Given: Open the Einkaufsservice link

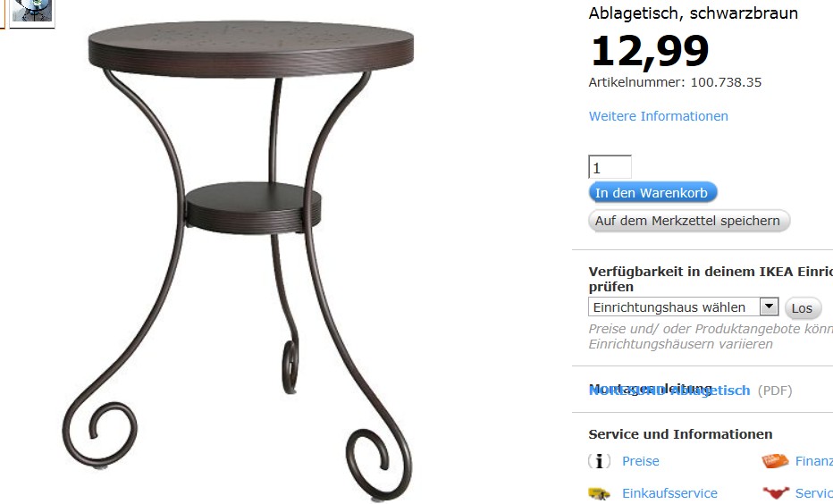Looking at the screenshot, I should 669,493.
